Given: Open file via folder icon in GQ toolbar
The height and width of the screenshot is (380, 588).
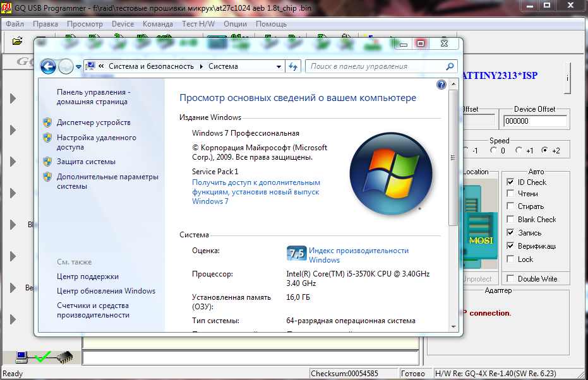Looking at the screenshot, I should click(x=17, y=41).
